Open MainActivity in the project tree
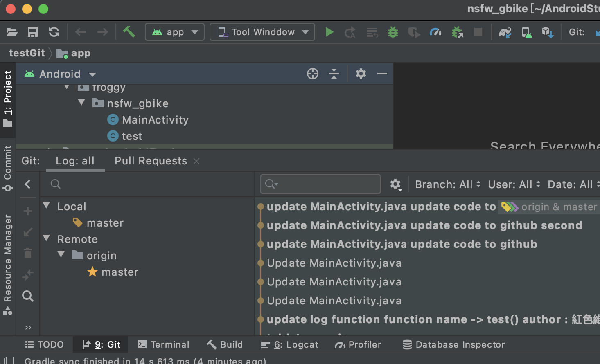The image size is (600, 364). [155, 119]
